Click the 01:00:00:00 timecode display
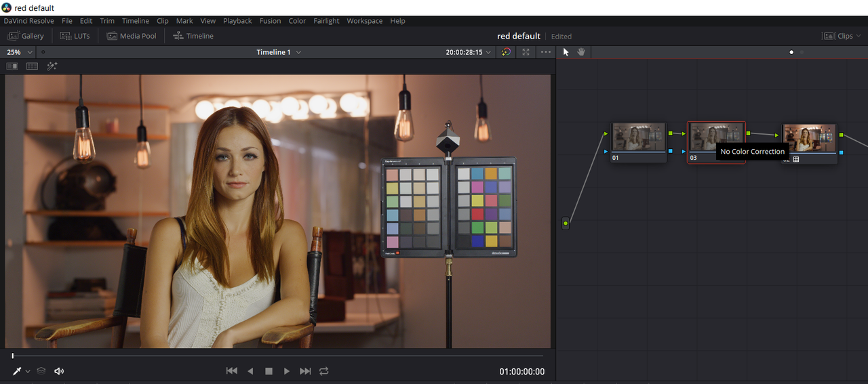Screen dimensions: 868x384 coord(522,371)
